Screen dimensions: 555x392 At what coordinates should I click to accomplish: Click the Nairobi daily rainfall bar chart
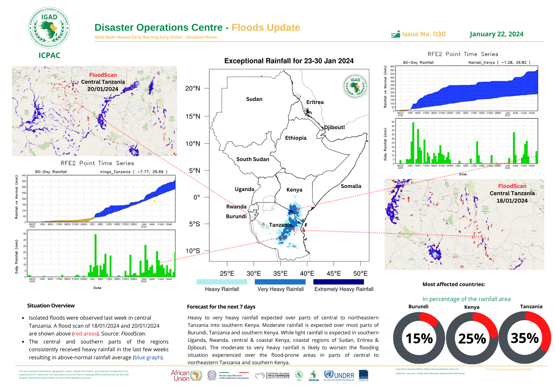tap(466, 141)
